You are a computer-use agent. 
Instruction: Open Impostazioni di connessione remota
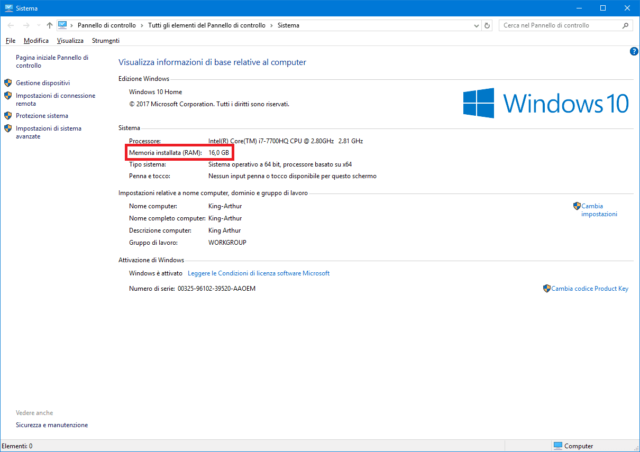click(53, 99)
